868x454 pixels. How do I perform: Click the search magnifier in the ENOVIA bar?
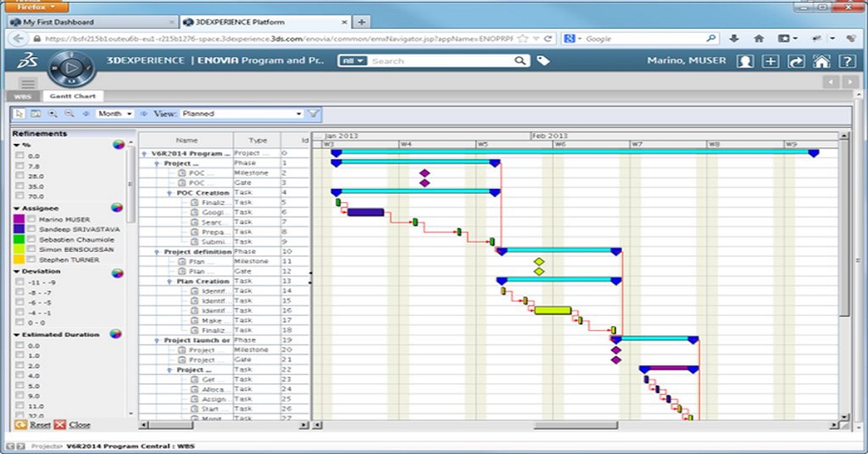521,61
